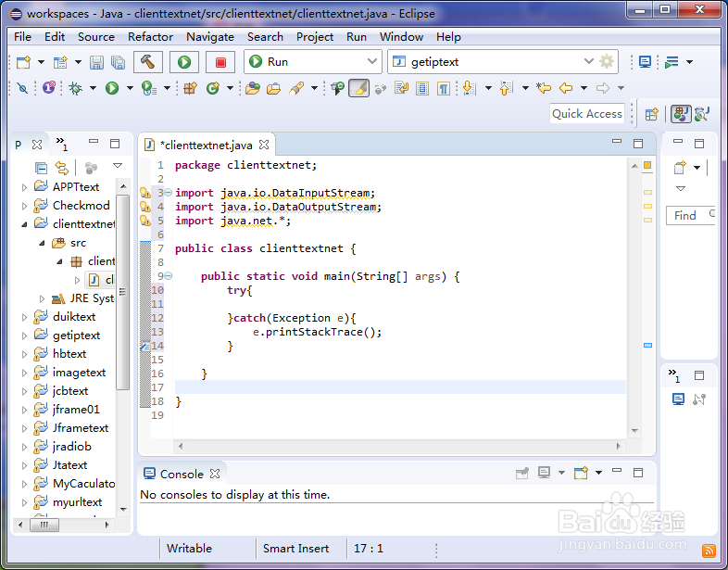Click the Save All icon

[x=119, y=62]
